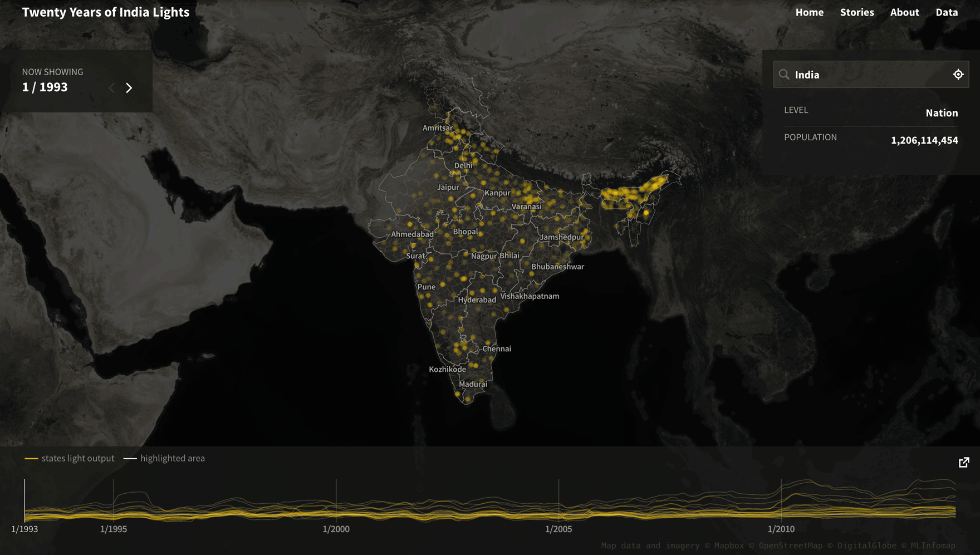Click the Varanasi map label

(527, 207)
